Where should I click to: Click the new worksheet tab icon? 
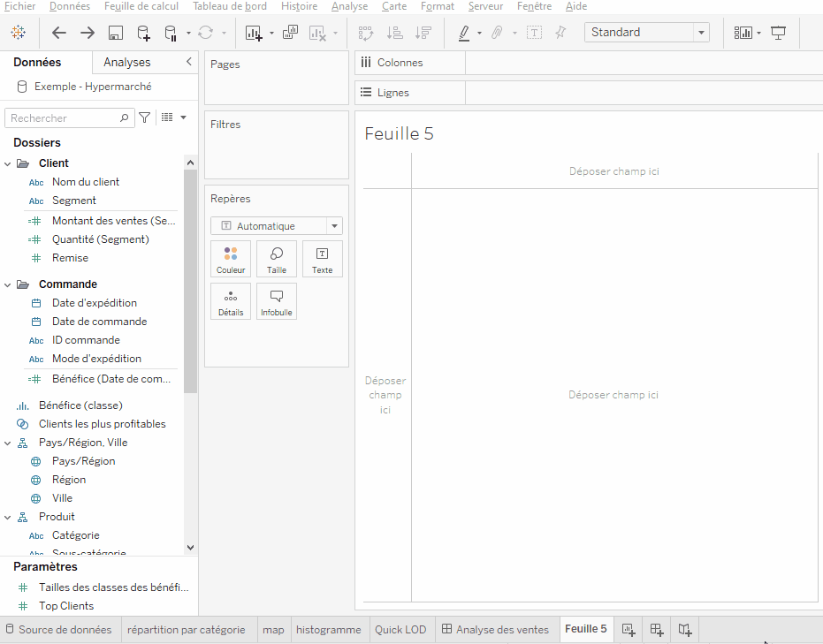point(629,629)
